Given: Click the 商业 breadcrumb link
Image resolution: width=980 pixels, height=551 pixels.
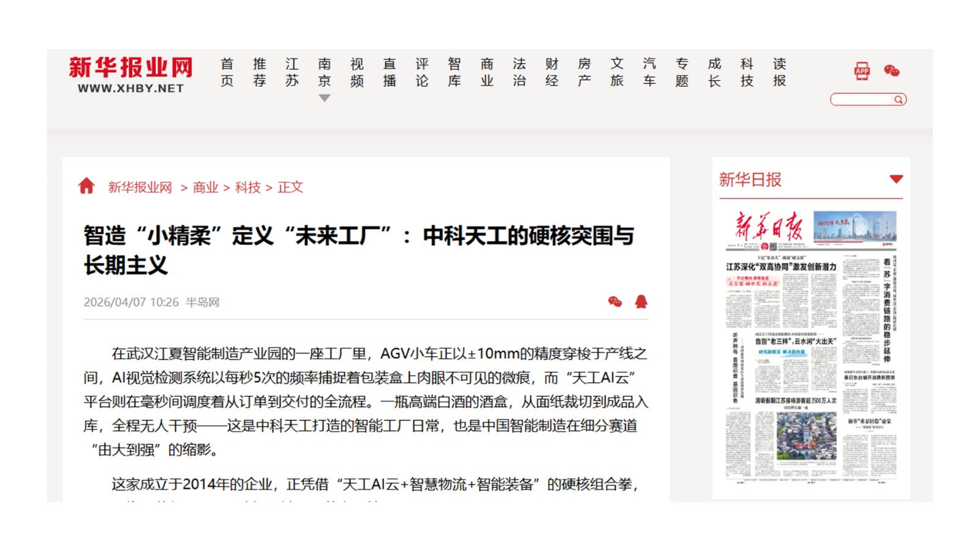Looking at the screenshot, I should (x=205, y=187).
